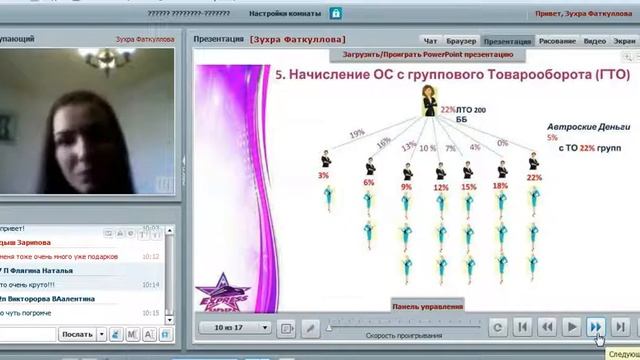Click timestamp 10:15 in chat
This screenshot has height=360, width=640.
point(151,313)
